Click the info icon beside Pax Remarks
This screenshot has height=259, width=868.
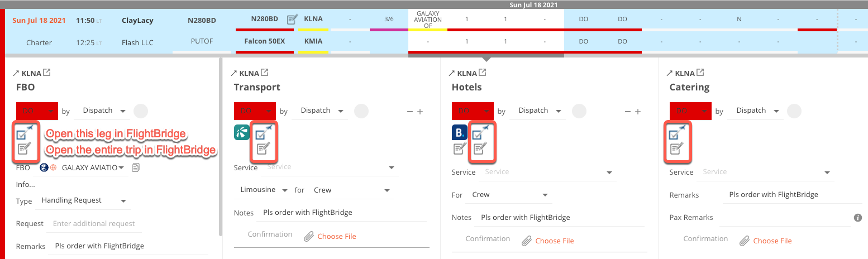pyautogui.click(x=858, y=218)
